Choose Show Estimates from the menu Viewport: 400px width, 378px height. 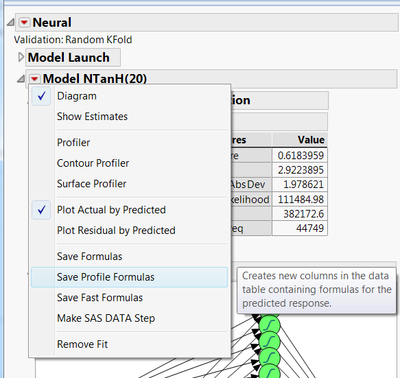tap(130, 116)
